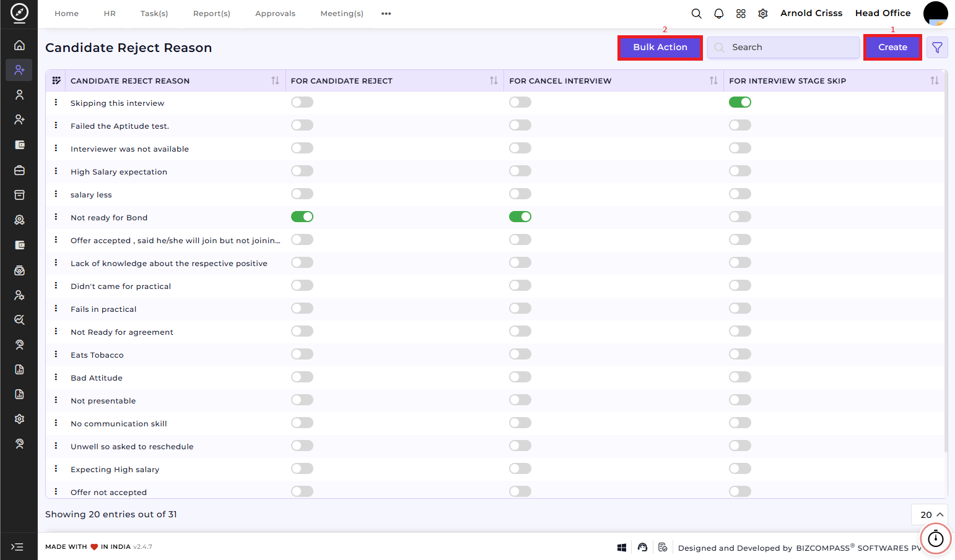
Task: Open the Report(s) menu
Action: (212, 14)
